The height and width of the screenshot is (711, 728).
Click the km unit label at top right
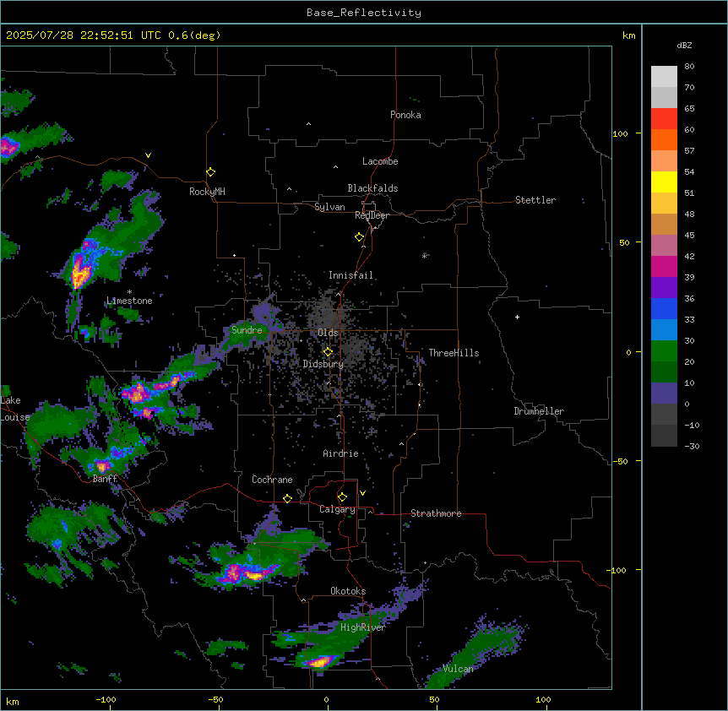coord(628,35)
